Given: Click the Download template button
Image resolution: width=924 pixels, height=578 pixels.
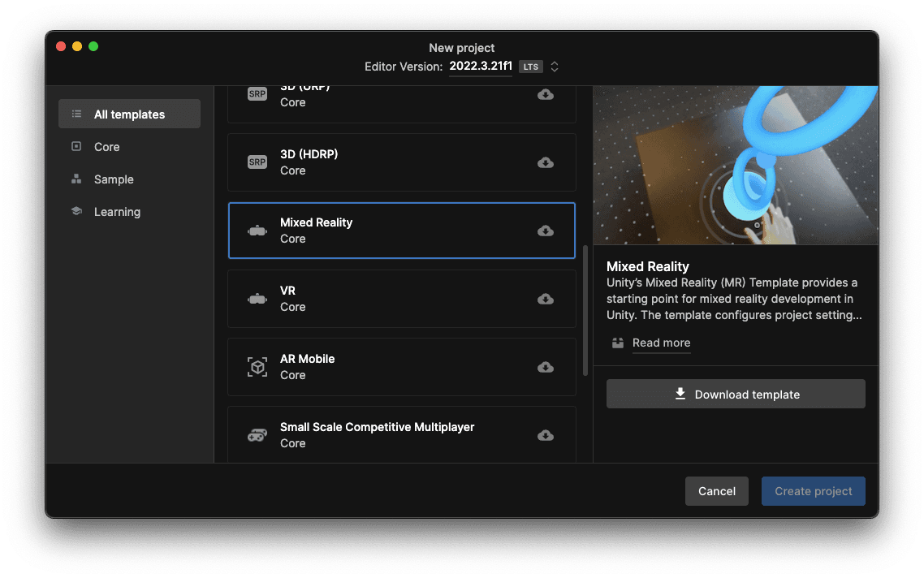Looking at the screenshot, I should [x=735, y=394].
